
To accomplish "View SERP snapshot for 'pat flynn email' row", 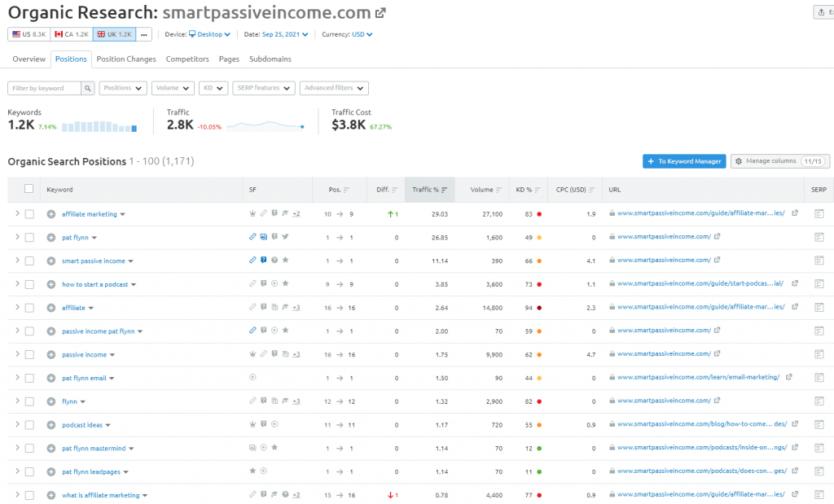I will pyautogui.click(x=819, y=378).
